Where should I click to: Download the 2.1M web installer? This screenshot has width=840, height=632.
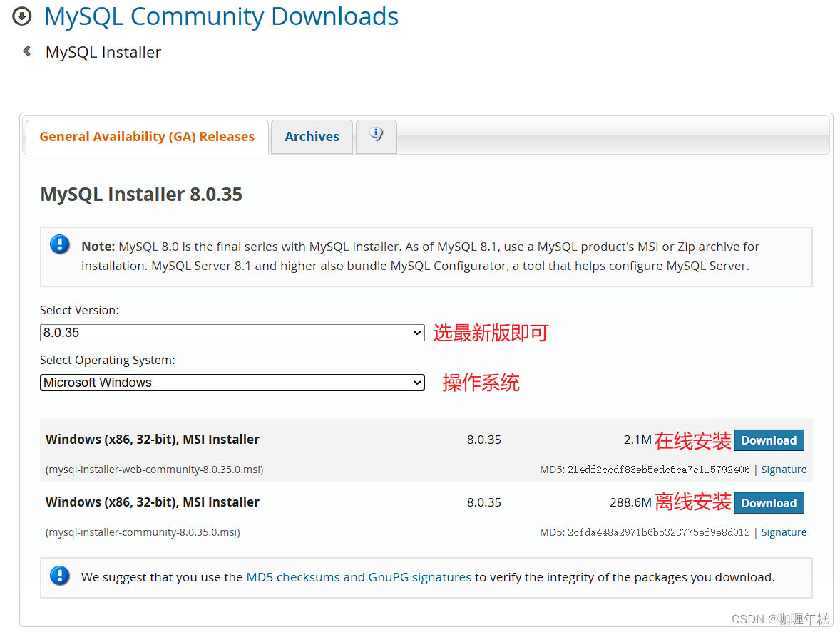pos(769,440)
